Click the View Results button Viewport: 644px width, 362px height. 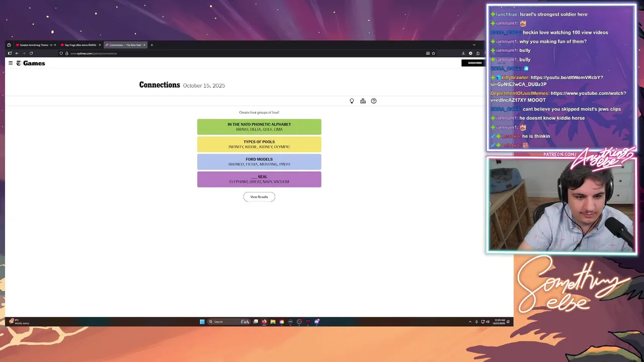point(259,197)
